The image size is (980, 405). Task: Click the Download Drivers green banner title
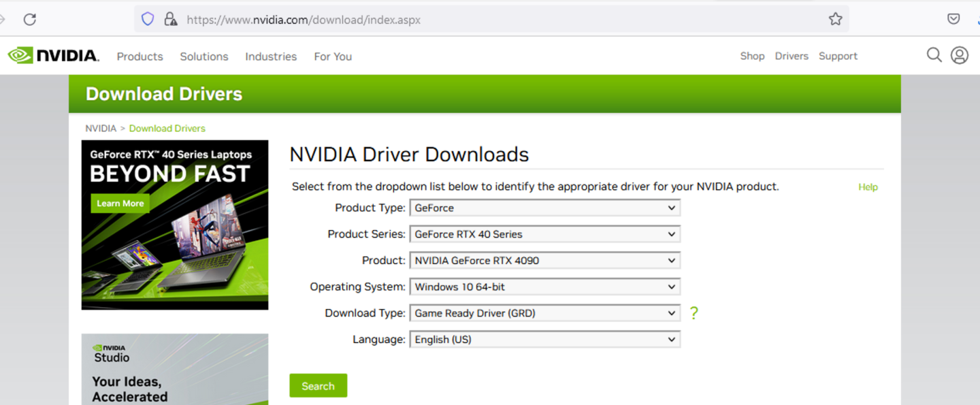coord(164,94)
